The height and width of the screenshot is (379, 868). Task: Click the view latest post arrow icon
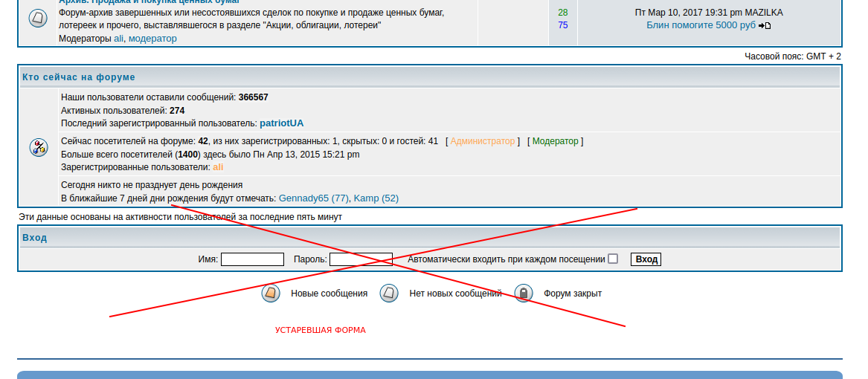(765, 26)
